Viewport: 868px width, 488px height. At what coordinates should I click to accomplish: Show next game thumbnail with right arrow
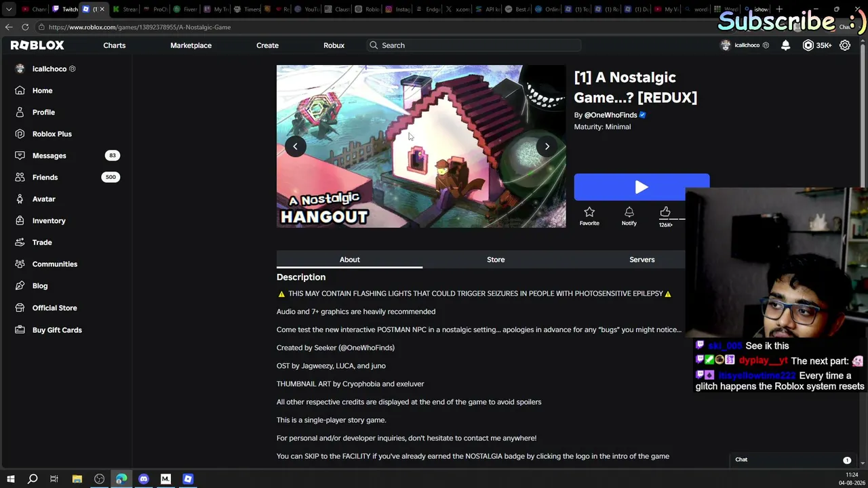coord(547,146)
